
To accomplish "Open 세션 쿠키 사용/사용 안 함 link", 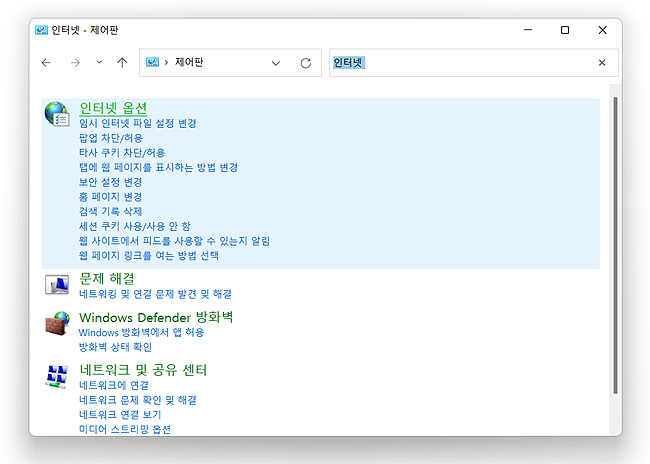I will 135,226.
